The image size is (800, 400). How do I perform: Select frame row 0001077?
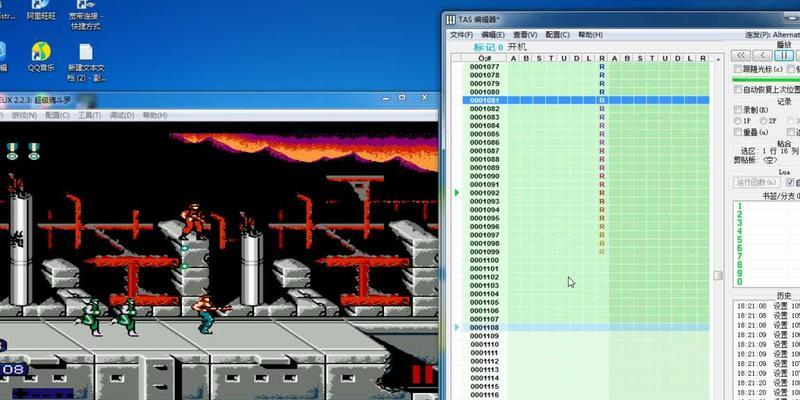586,67
